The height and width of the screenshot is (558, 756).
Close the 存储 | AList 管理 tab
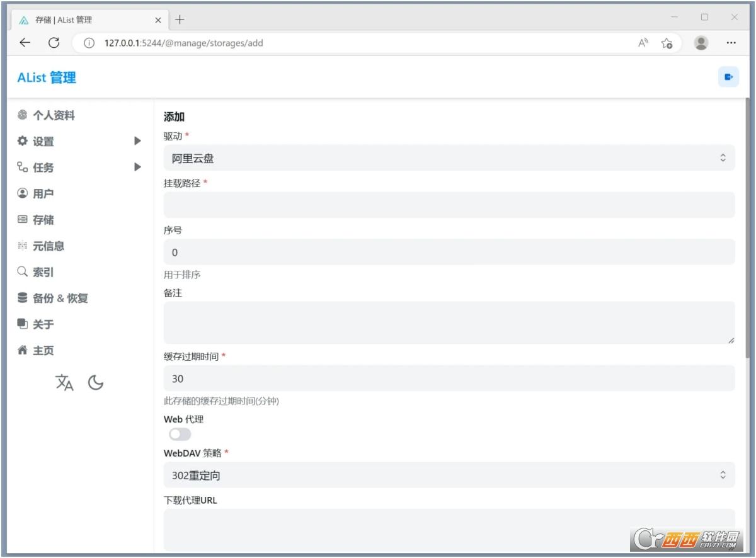pos(158,20)
